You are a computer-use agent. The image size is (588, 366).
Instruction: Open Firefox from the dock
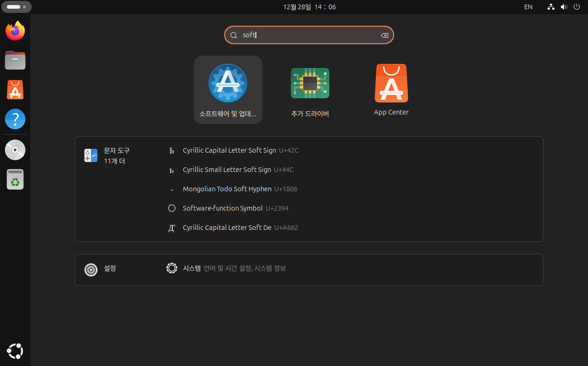(15, 31)
